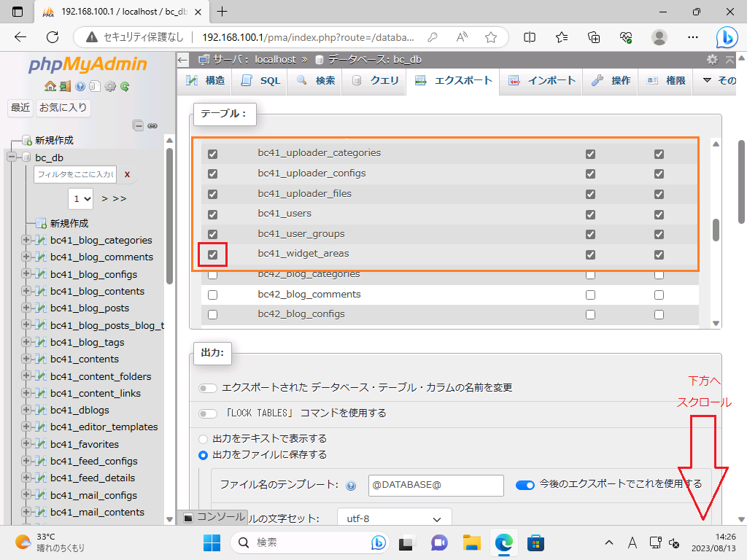Screen dimensions: 747x560
Task: Click the logout icon beside home
Action: (x=65, y=86)
